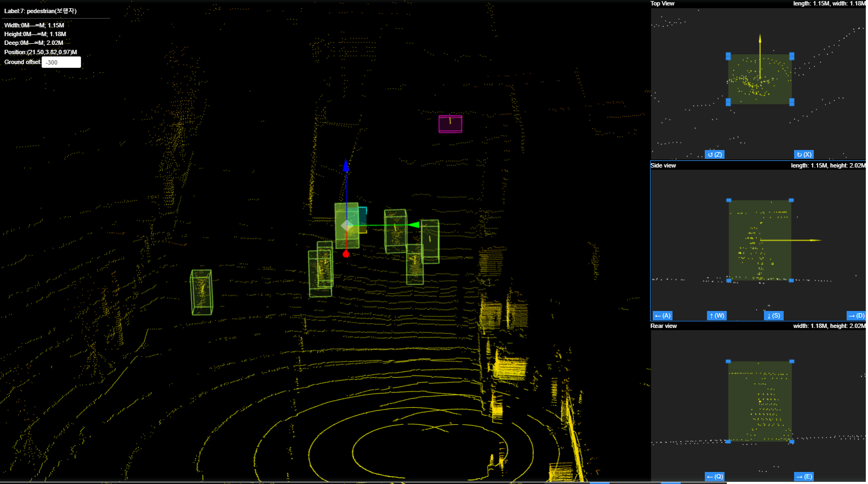Viewport: 868px width, 484px height.
Task: Click the cyan box behind selected pedestrian
Action: pos(363,219)
